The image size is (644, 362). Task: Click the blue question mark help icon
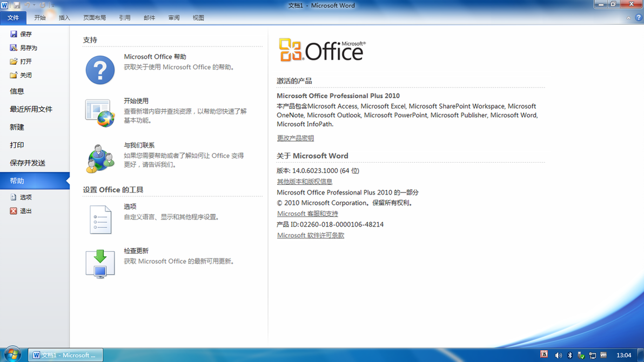[x=100, y=70]
